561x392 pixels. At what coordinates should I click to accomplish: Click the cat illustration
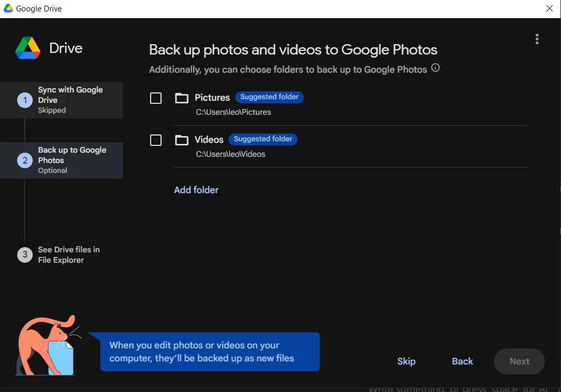[x=48, y=345]
